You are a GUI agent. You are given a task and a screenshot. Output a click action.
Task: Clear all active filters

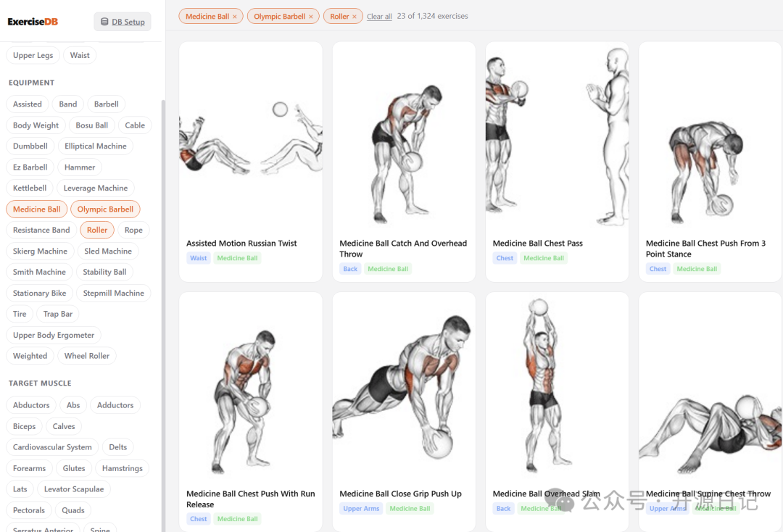[x=379, y=17]
